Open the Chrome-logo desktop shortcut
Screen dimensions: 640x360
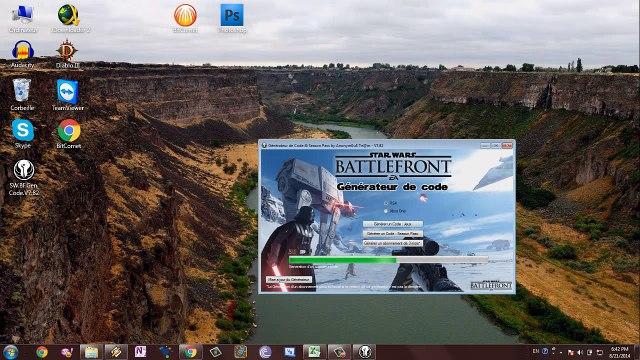pyautogui.click(x=69, y=133)
